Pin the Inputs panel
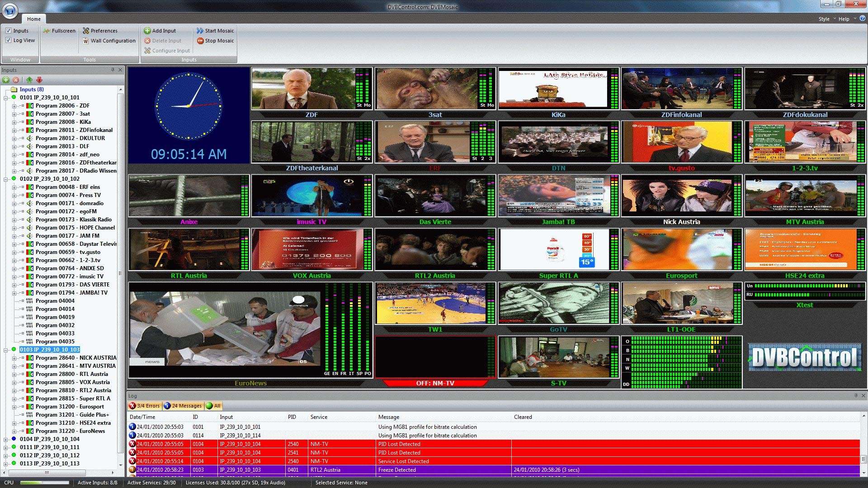Image resolution: width=868 pixels, height=488 pixels. click(113, 70)
